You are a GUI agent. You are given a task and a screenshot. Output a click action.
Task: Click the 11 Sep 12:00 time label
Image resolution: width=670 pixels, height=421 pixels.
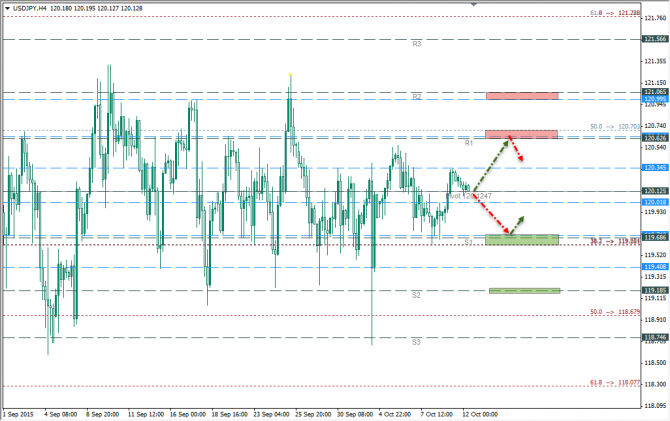pos(146,414)
